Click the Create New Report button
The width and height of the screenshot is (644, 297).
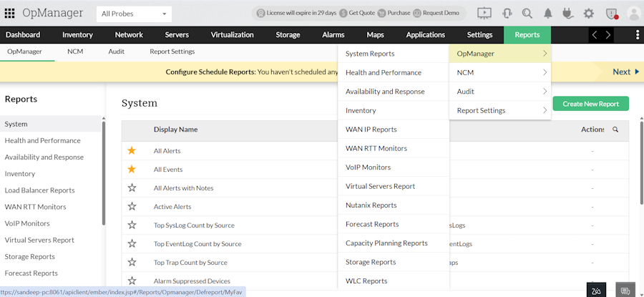[590, 104]
